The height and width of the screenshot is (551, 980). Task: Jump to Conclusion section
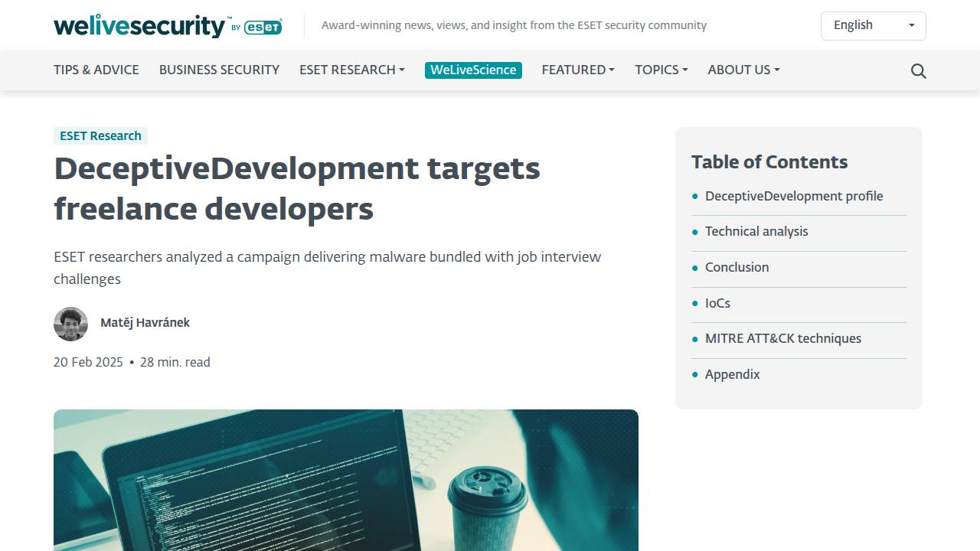point(737,267)
